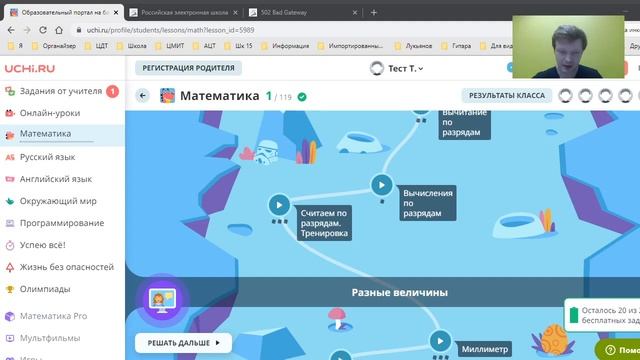Open Английский язык section

(x=56, y=179)
